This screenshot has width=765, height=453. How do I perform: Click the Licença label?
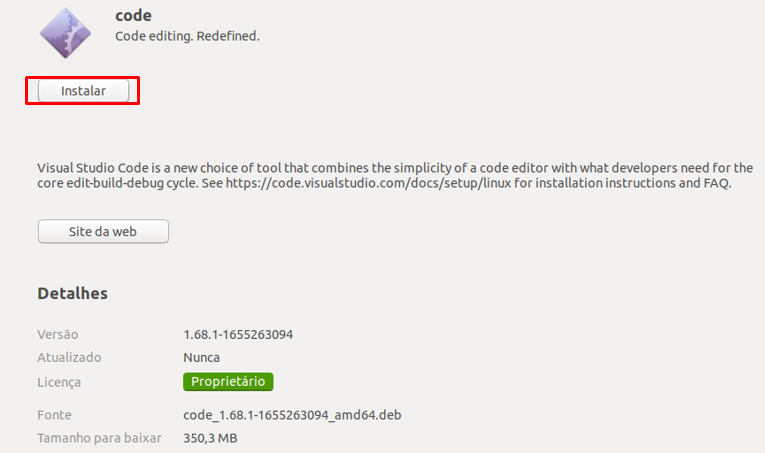pos(59,382)
